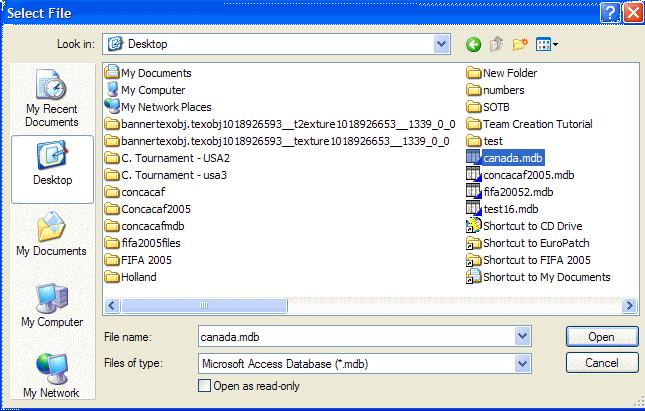
Task: Click inside the File name text field
Action: point(355,336)
